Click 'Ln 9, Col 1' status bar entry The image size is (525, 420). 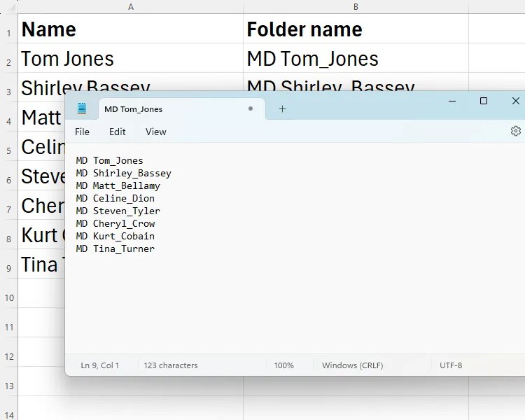tap(100, 365)
